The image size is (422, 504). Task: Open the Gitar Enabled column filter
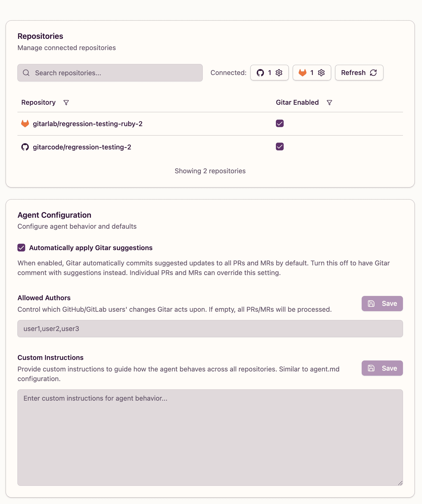pos(330,102)
